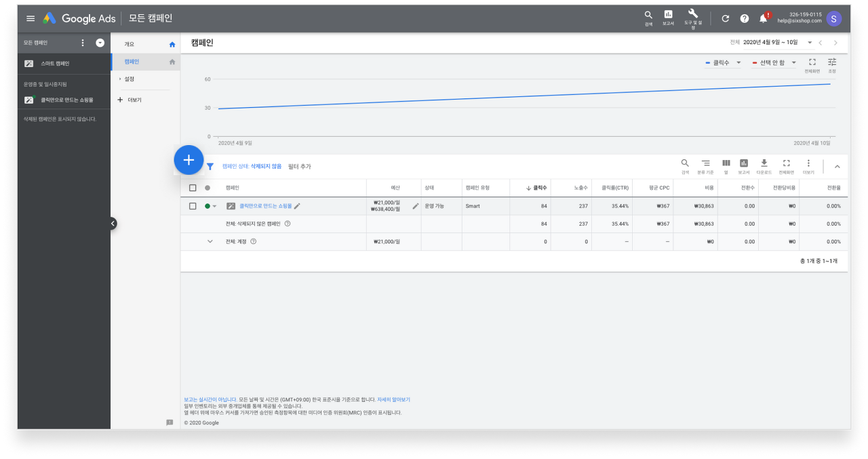Click the gray status dot column header
Viewport: 868px width, 459px height.
coord(208,188)
